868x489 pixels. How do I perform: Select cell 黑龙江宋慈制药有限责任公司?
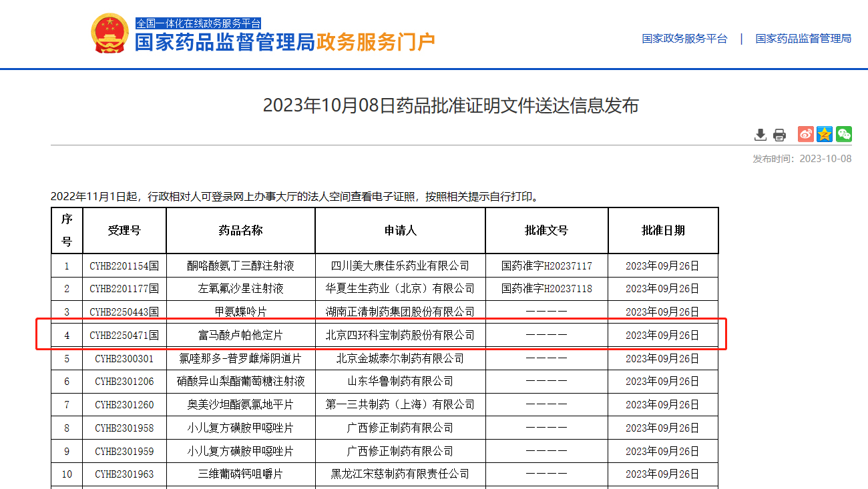coord(400,474)
